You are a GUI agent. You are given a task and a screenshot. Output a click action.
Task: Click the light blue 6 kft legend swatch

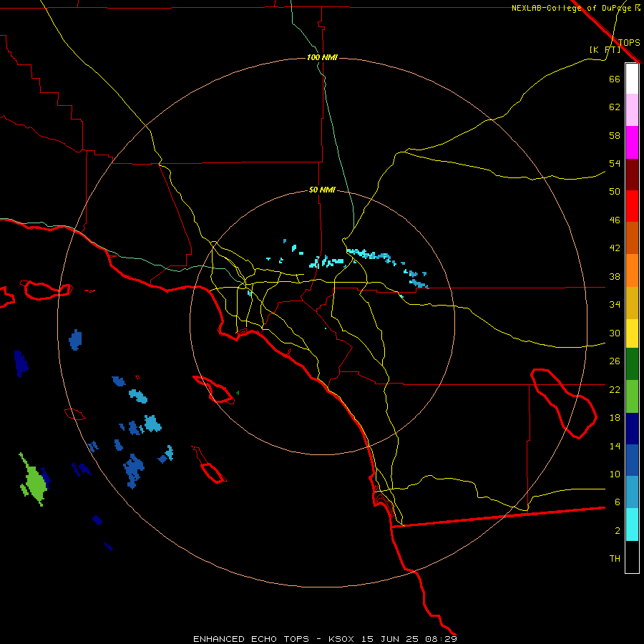(632, 492)
